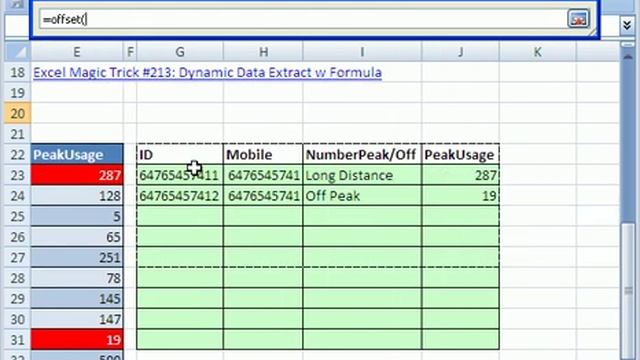Image resolution: width=640 pixels, height=360 pixels.
Task: Select row 28 header
Action: [17, 278]
